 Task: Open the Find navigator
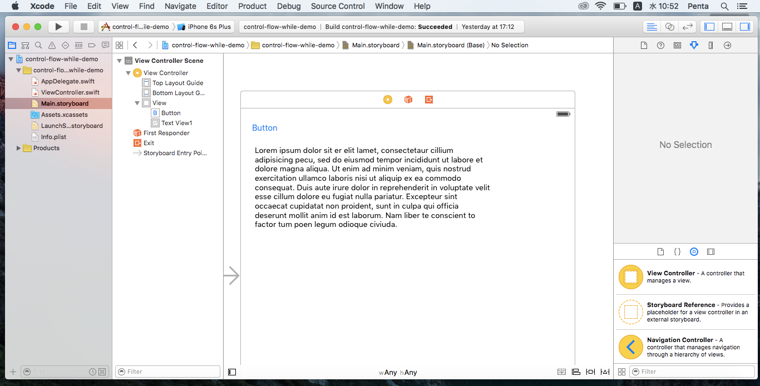click(x=38, y=45)
